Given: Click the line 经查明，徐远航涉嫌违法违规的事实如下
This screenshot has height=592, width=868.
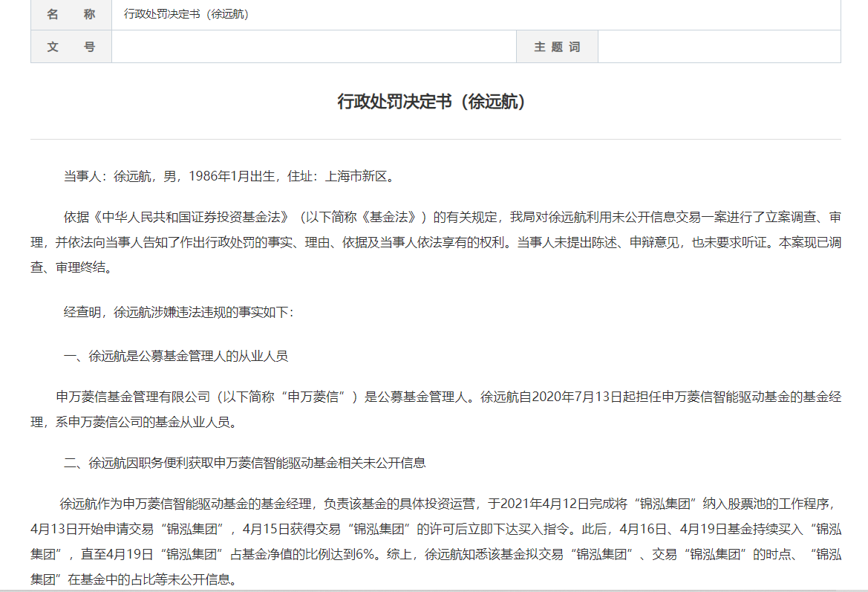Looking at the screenshot, I should click(x=178, y=312).
